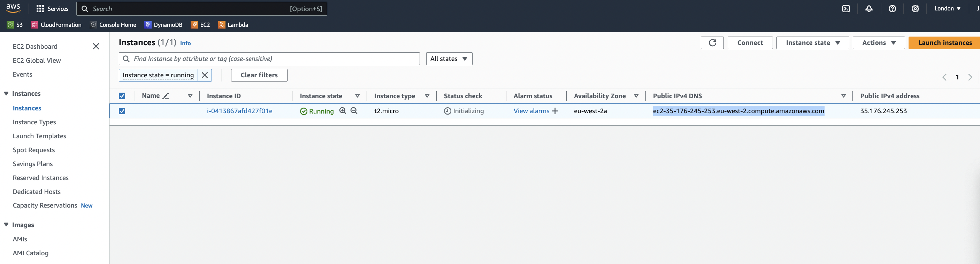Click the Connect button

click(x=750, y=42)
